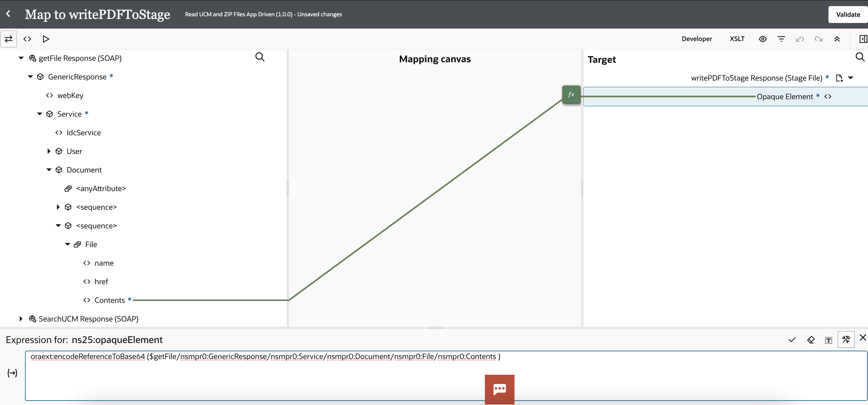The height and width of the screenshot is (405, 868).
Task: Run a test with the play icon
Action: [46, 39]
